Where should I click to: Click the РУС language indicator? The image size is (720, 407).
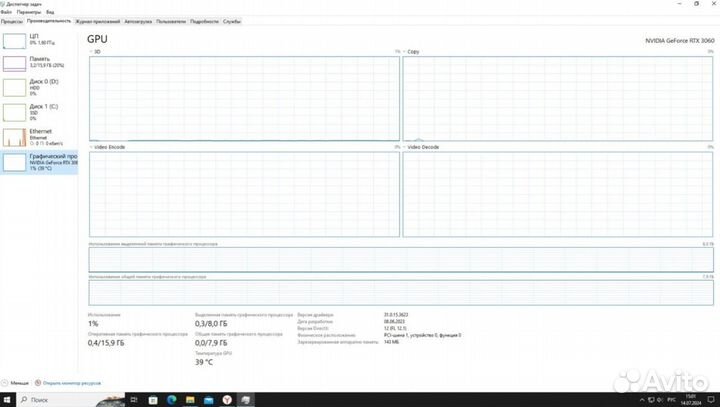click(671, 400)
